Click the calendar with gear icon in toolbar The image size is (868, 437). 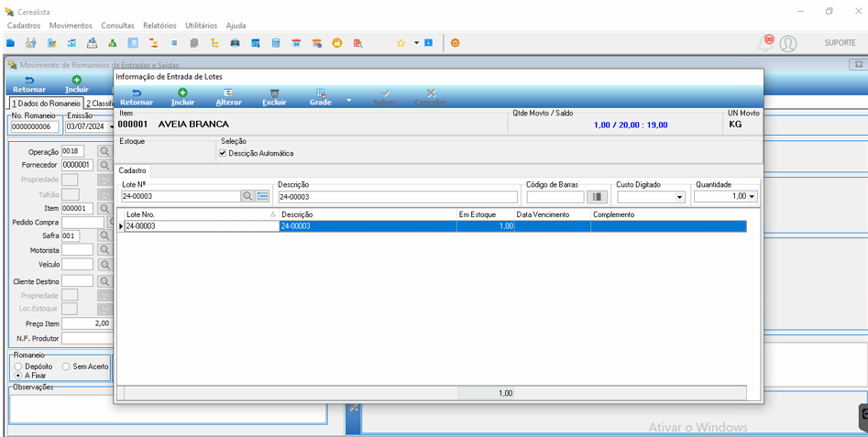(x=316, y=42)
